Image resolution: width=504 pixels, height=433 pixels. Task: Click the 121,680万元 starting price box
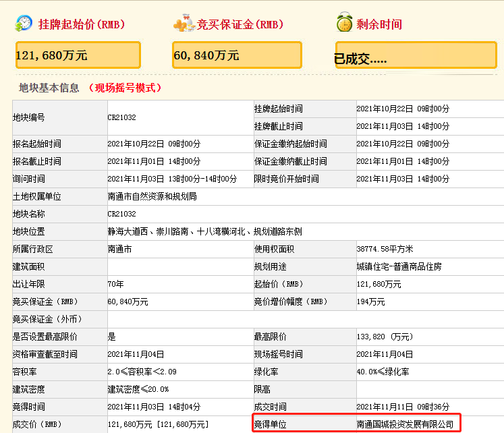[x=78, y=55]
